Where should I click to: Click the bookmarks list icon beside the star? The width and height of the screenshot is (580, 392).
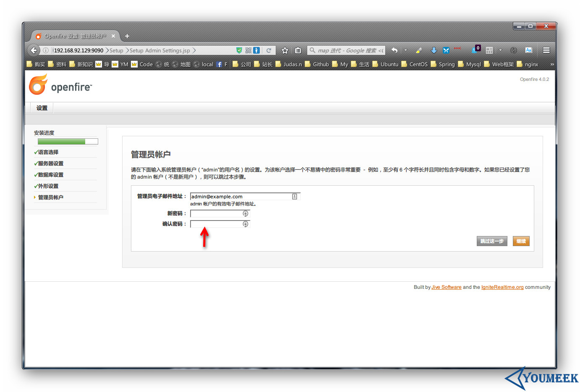click(x=298, y=50)
